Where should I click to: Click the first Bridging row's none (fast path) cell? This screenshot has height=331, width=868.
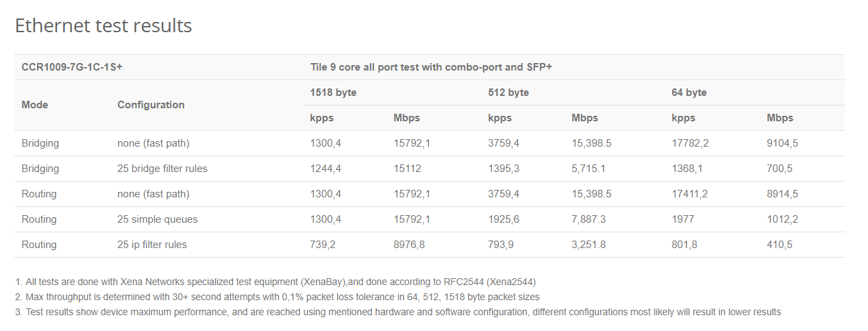click(153, 143)
